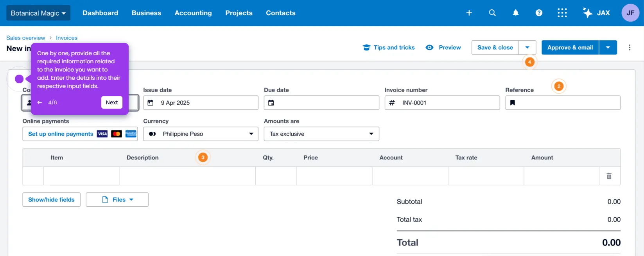Viewport: 644px width, 256px height.
Task: Click the American Express card icon
Action: [131, 134]
